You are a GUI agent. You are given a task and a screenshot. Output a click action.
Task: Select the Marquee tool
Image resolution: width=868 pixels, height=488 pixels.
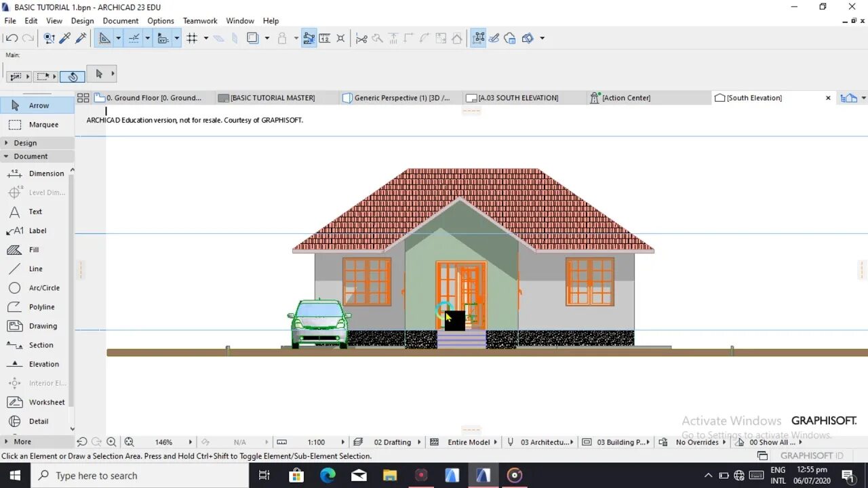(37, 125)
